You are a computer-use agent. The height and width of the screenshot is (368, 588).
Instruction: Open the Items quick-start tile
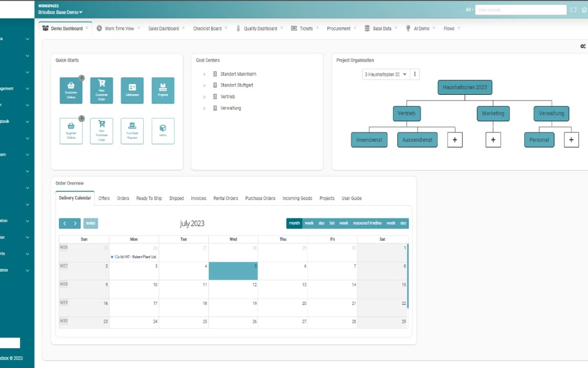click(163, 131)
